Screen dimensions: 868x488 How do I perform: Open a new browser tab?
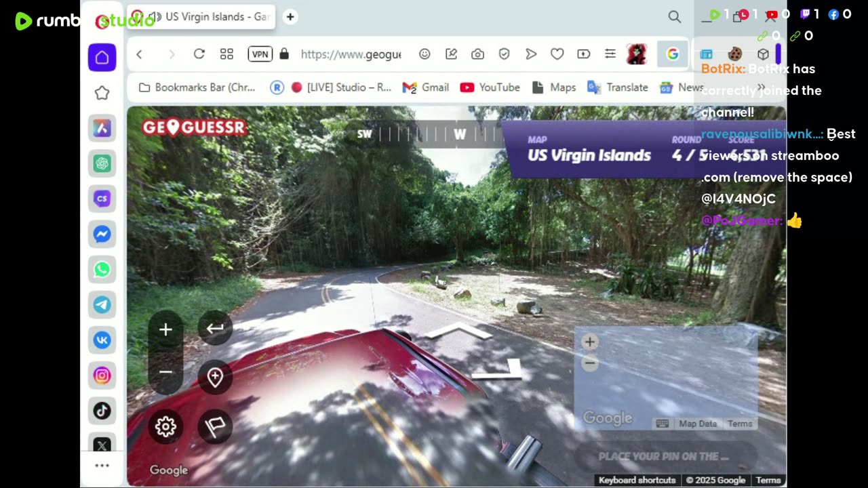[x=290, y=17]
